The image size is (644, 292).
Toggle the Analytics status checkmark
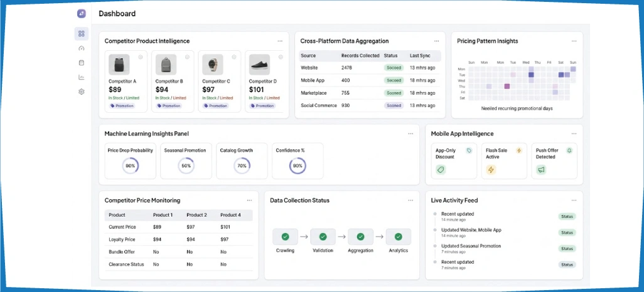click(398, 237)
